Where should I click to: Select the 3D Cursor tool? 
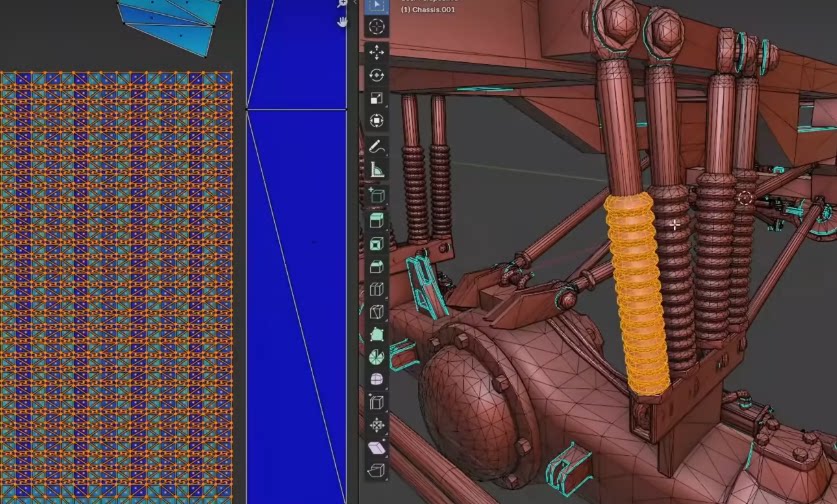point(376,27)
